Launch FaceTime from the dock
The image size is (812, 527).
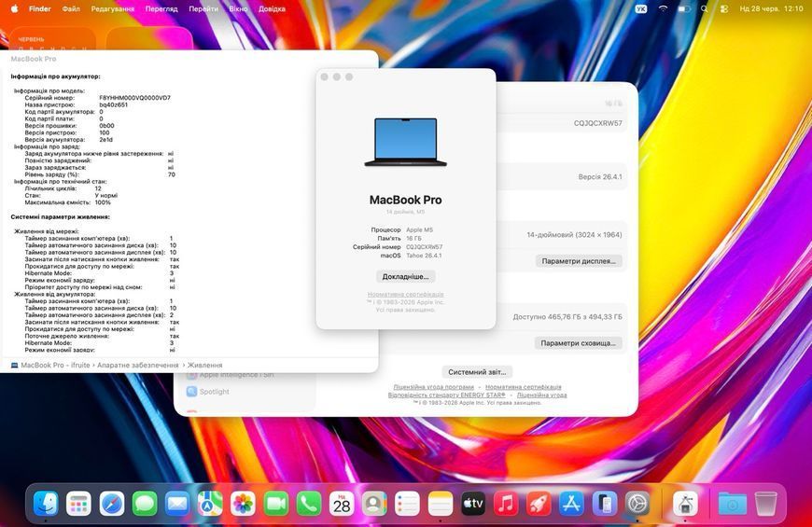pyautogui.click(x=276, y=503)
